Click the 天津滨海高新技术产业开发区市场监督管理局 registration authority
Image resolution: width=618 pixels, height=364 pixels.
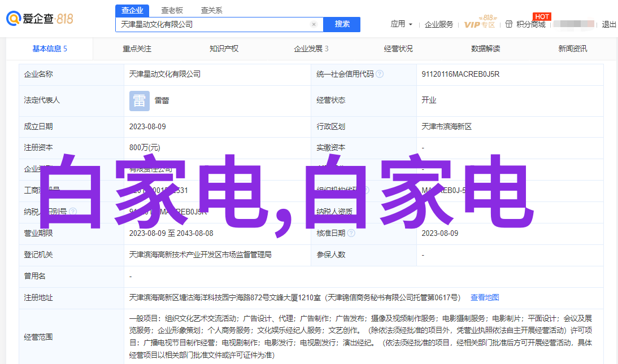click(x=200, y=255)
